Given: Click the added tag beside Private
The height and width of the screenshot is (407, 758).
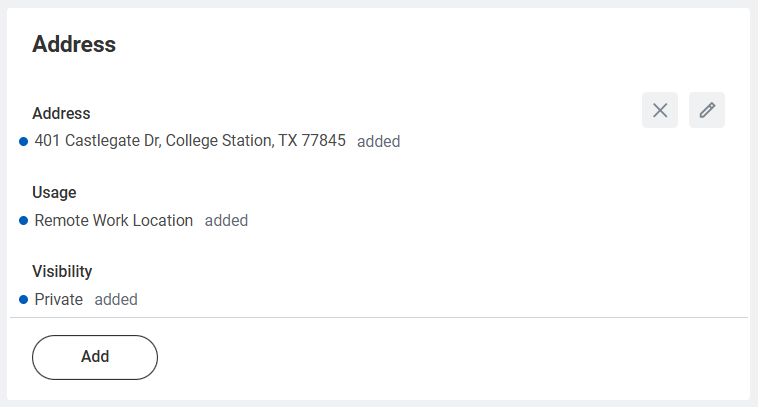Looking at the screenshot, I should click(x=116, y=300).
